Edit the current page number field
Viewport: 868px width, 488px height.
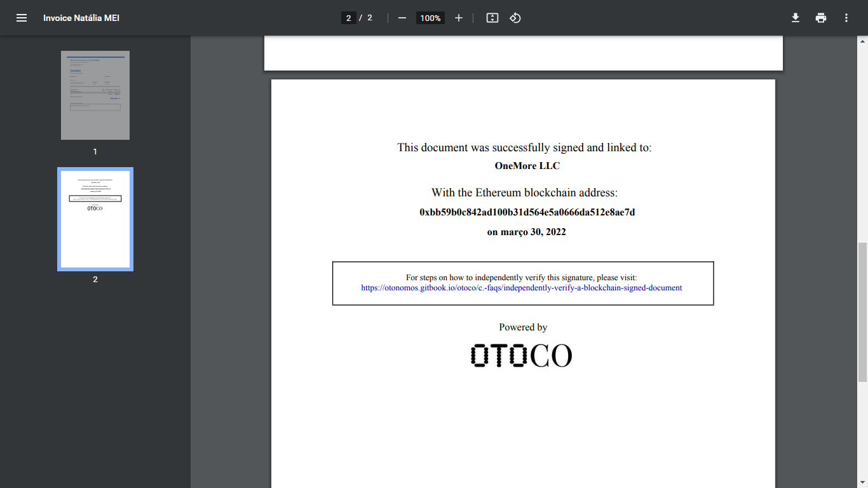348,18
